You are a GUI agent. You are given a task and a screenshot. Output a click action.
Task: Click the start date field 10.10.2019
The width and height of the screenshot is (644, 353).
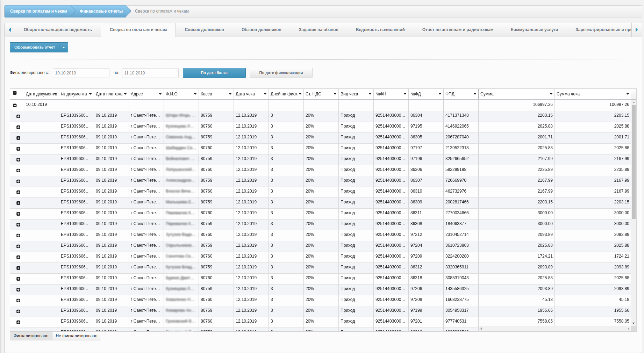(81, 73)
